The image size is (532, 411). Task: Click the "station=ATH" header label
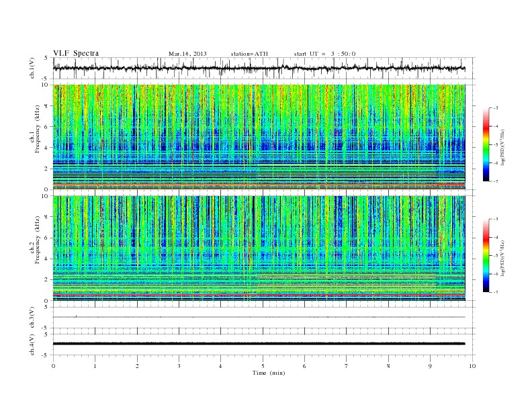tap(249, 54)
